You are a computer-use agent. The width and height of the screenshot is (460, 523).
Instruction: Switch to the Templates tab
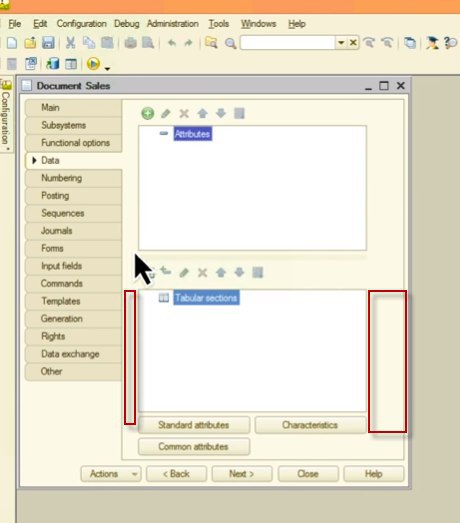tap(73, 301)
